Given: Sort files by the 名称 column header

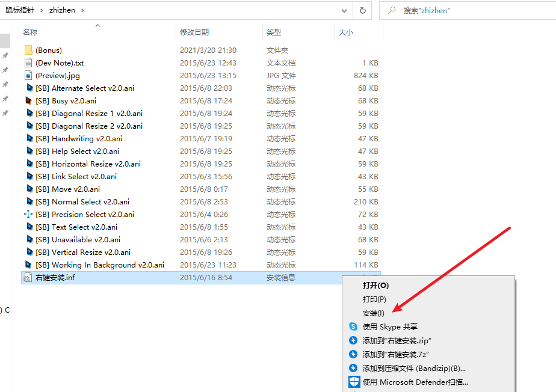Looking at the screenshot, I should click(x=30, y=32).
